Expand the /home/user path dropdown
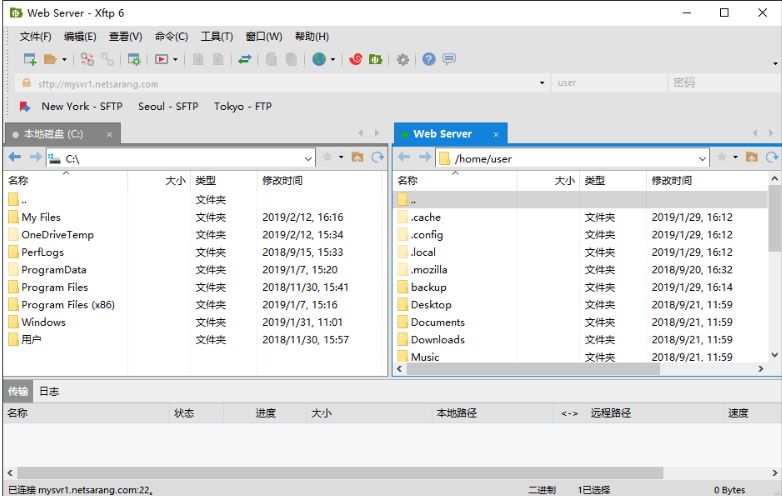The width and height of the screenshot is (782, 496). (702, 159)
